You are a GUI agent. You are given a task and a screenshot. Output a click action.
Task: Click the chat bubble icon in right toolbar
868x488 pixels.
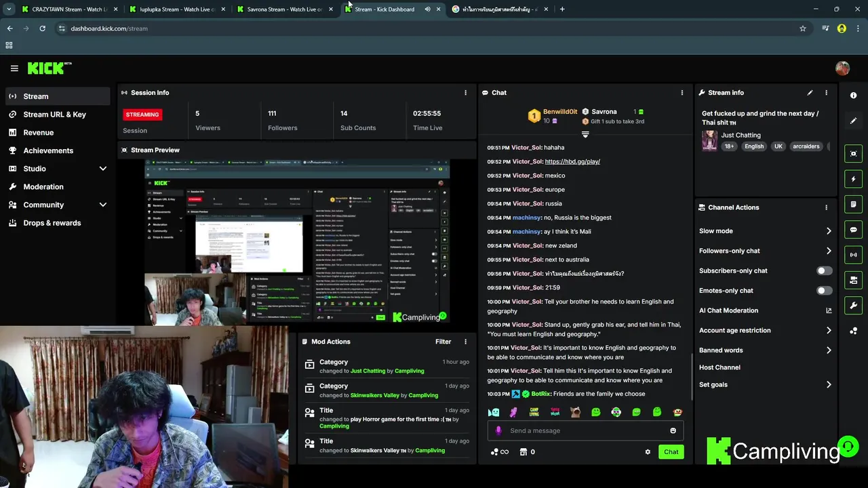[x=853, y=230]
